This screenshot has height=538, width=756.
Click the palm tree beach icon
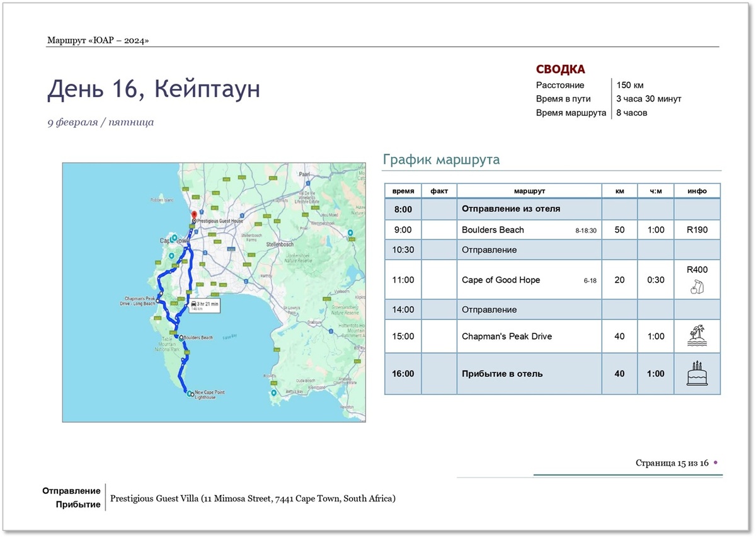coord(697,336)
